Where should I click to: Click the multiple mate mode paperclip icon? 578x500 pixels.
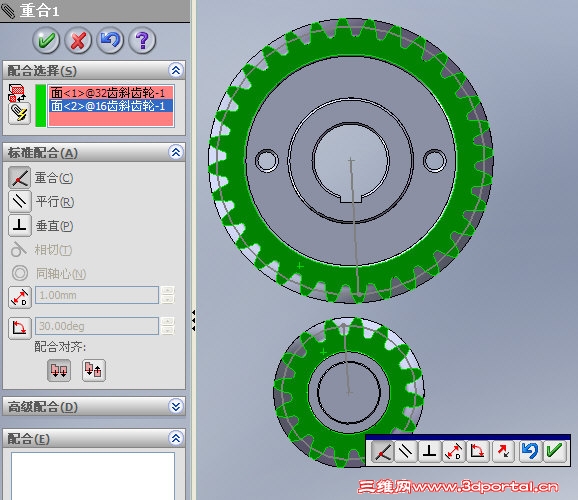coord(19,114)
